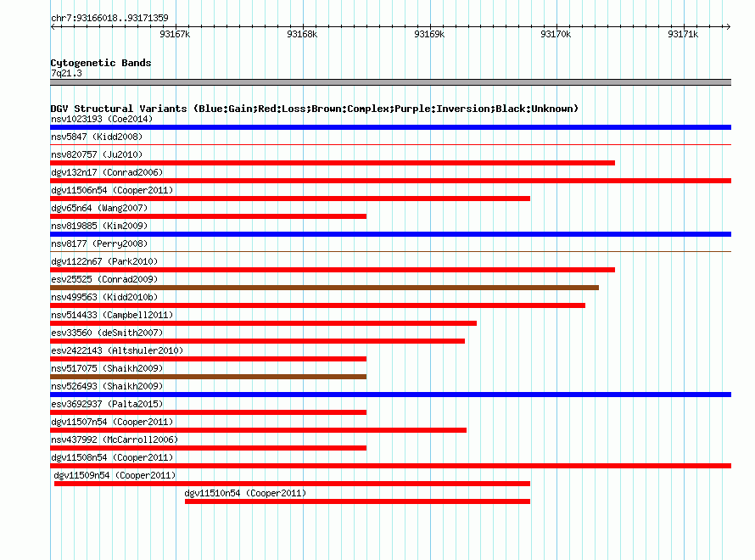Image resolution: width=755 pixels, height=560 pixels.
Task: Click the dgv11509n54 (Cooper2011) red bar
Action: [293, 484]
